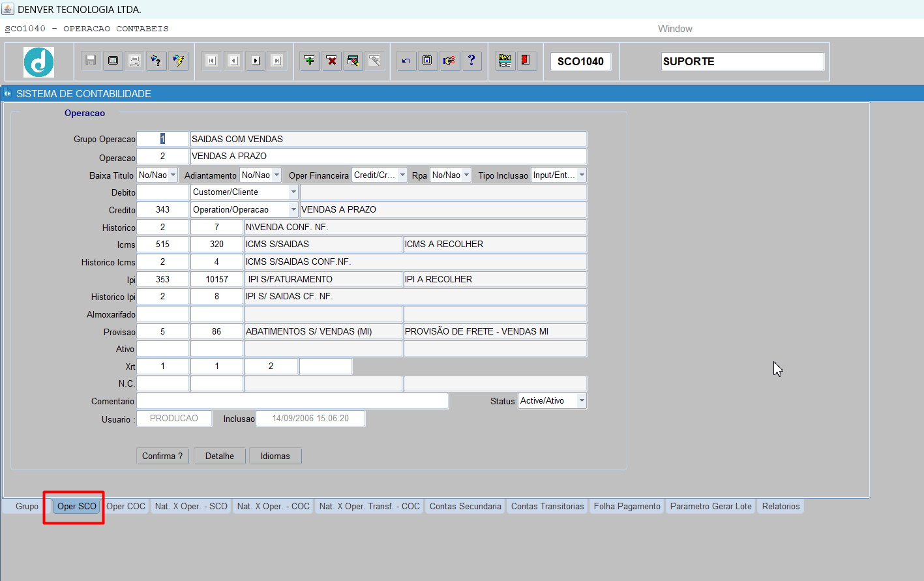The width and height of the screenshot is (924, 581).
Task: Click the red door Exit icon
Action: [x=526, y=61]
